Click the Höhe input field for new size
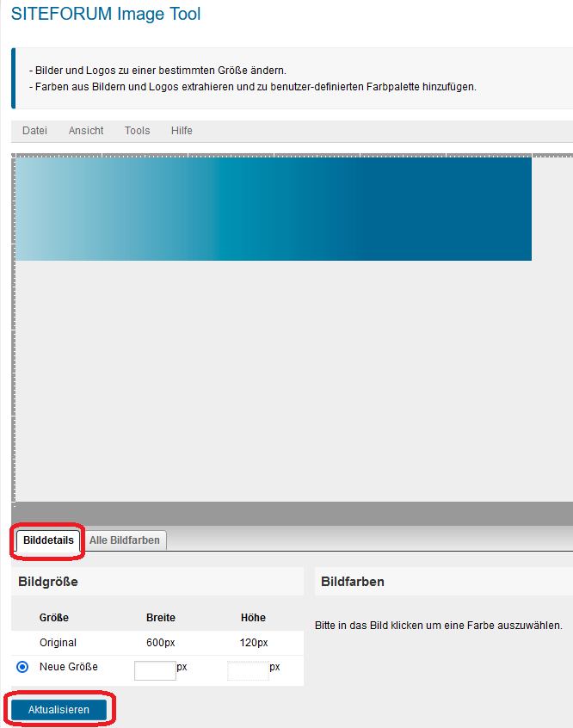 pos(248,670)
